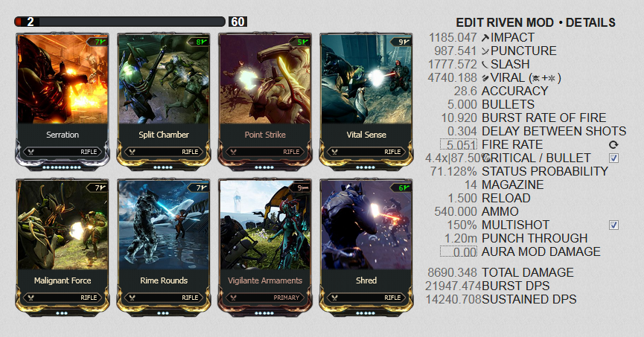Click the Aura Mod Damage input field
Viewport: 644px width, 337px height.
tap(459, 251)
